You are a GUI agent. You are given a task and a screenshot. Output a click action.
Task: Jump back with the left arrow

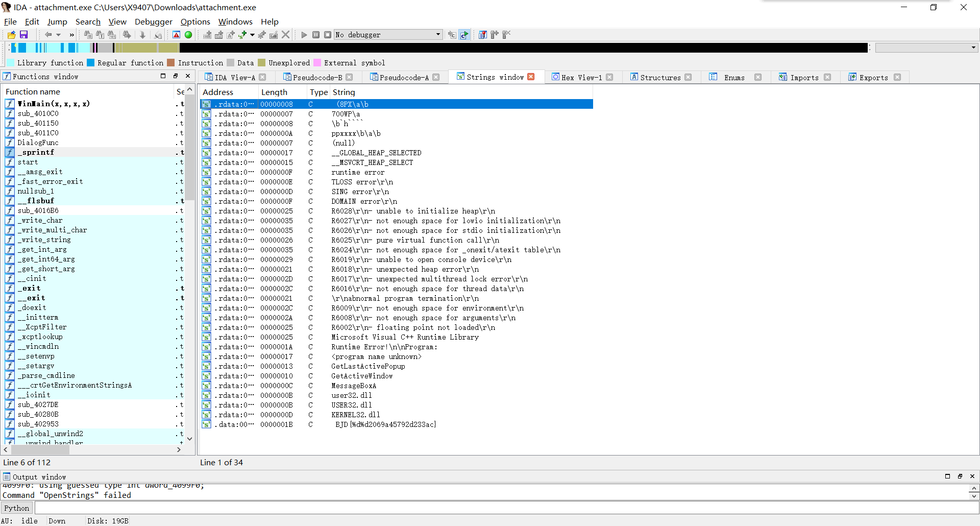pos(48,35)
